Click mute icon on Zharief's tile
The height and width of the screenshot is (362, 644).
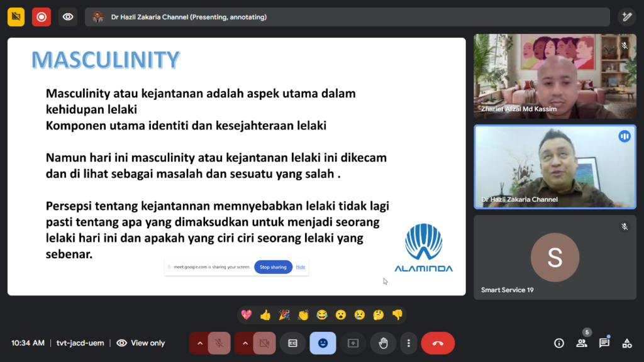coord(625,45)
